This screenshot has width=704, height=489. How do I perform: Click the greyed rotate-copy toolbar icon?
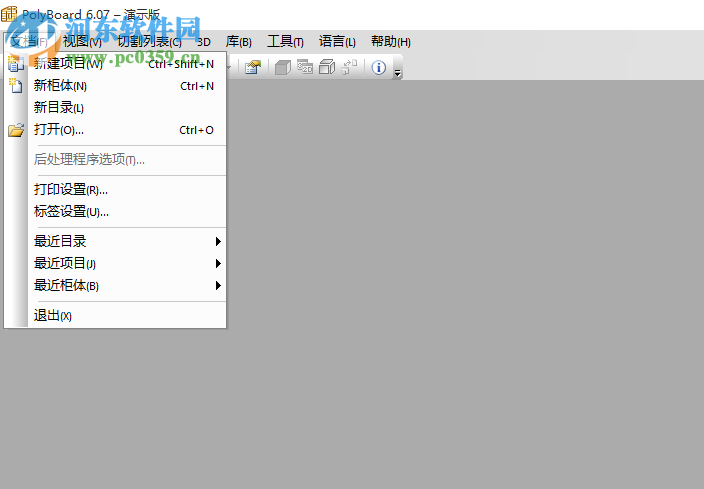(x=349, y=67)
